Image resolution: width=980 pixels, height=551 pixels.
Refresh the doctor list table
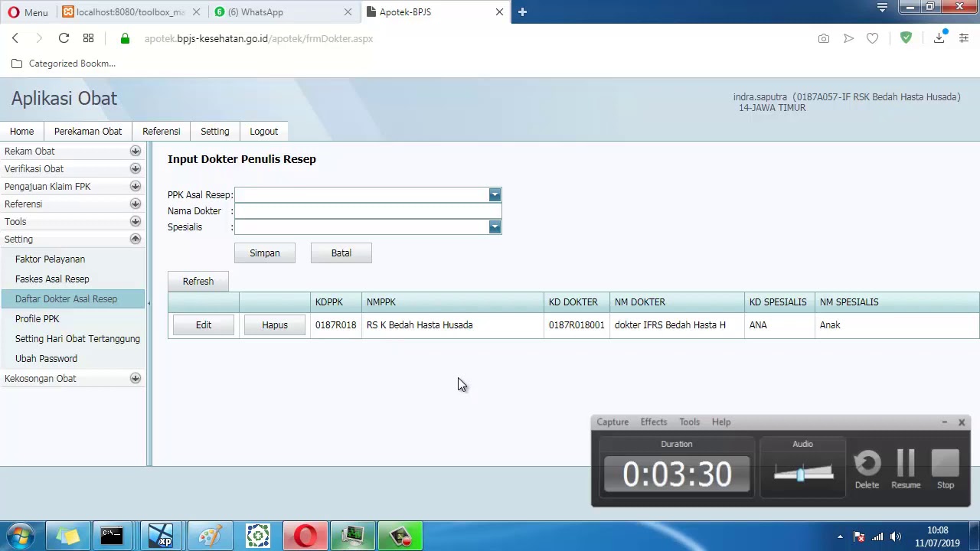(x=198, y=282)
